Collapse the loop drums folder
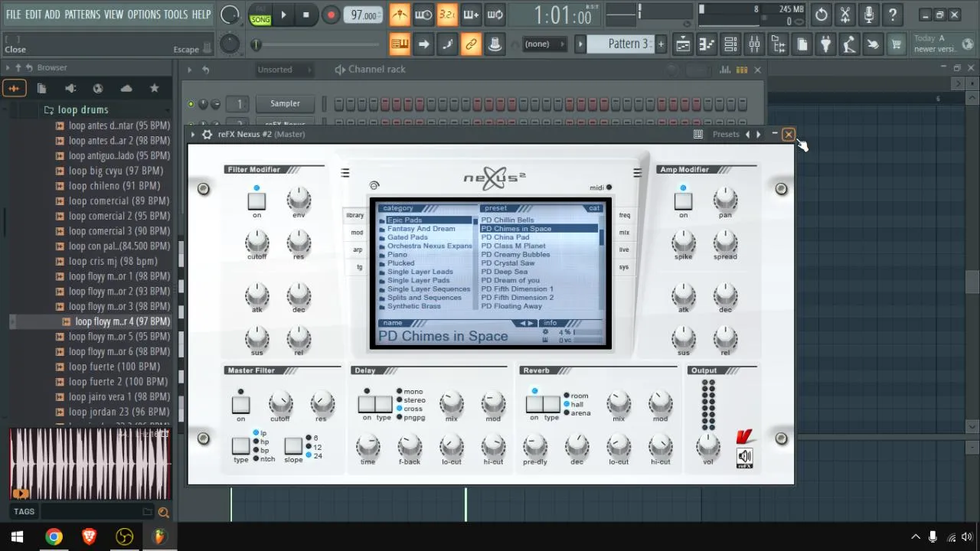Image resolution: width=980 pixels, height=551 pixels. (x=83, y=110)
